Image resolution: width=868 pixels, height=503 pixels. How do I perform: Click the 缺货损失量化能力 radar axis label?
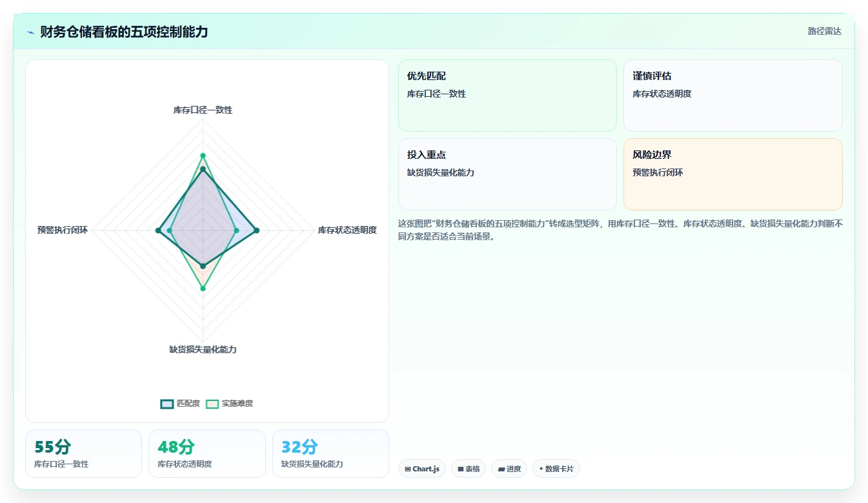tap(203, 349)
